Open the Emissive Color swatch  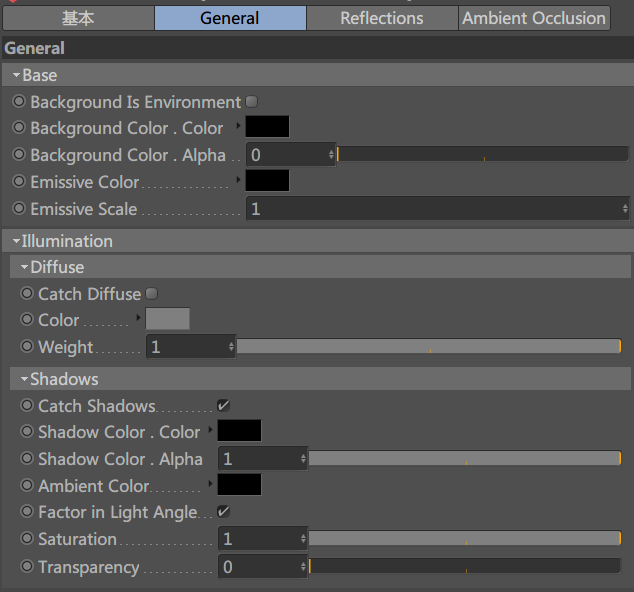[267, 181]
